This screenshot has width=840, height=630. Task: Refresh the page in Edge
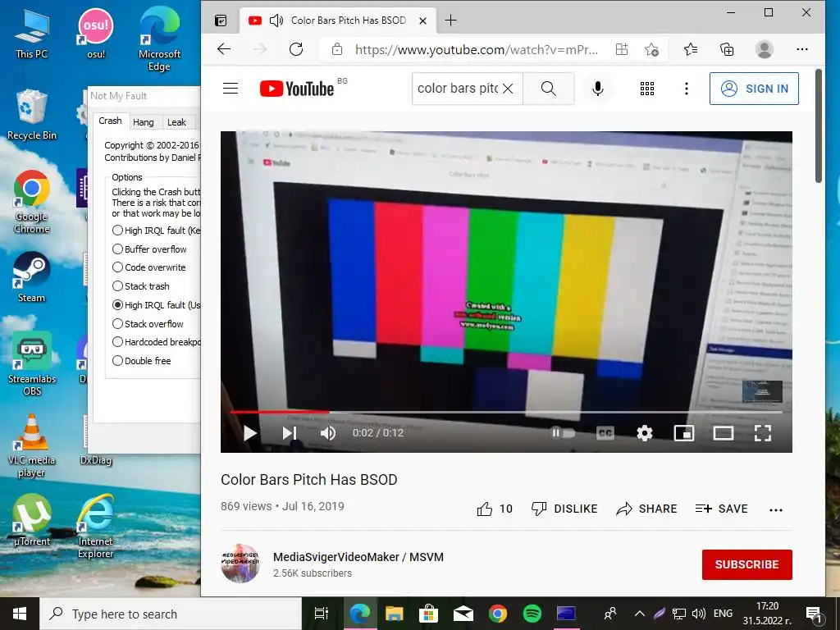point(295,49)
